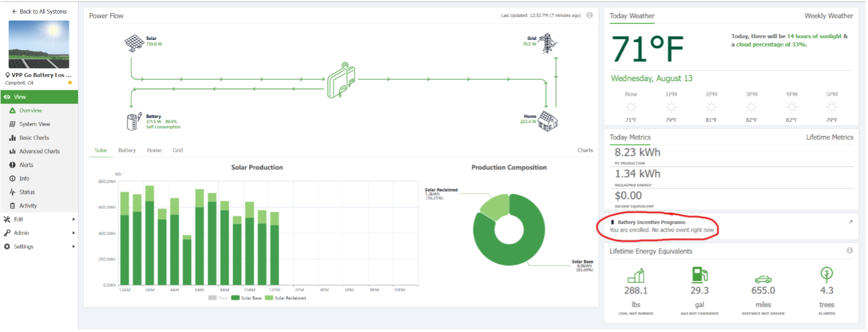Open the Charts link
The image size is (868, 332).
(x=585, y=150)
